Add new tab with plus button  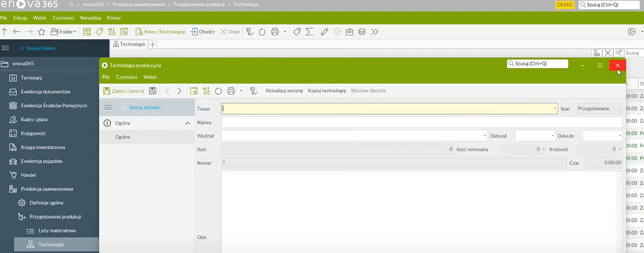(153, 44)
